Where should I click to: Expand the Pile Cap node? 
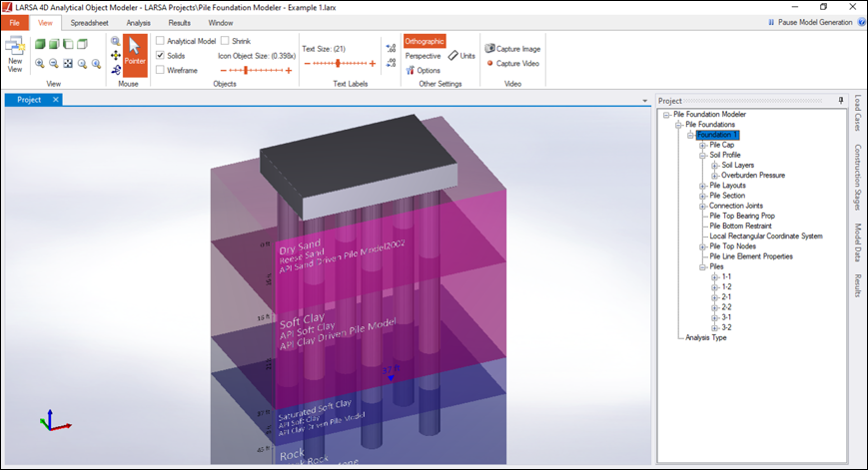click(x=702, y=146)
